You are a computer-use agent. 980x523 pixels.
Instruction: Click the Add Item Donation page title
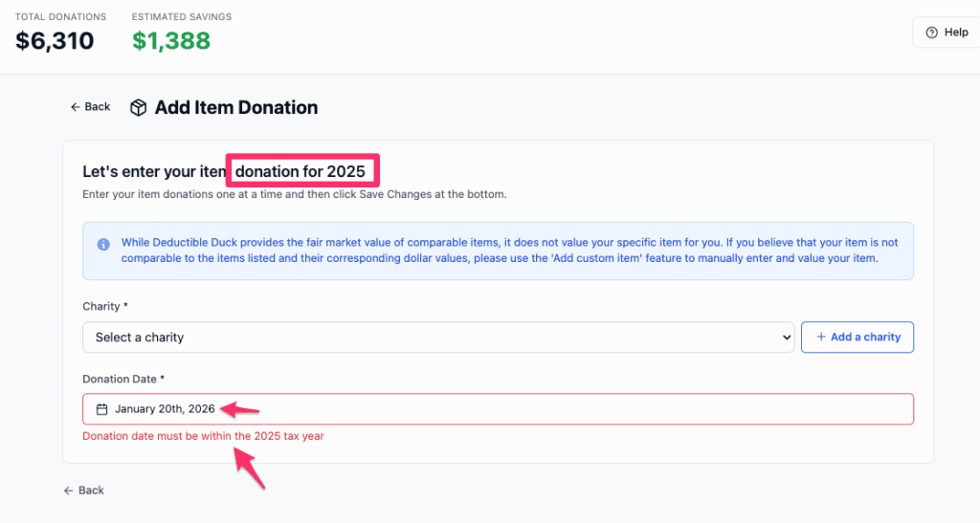pos(236,108)
